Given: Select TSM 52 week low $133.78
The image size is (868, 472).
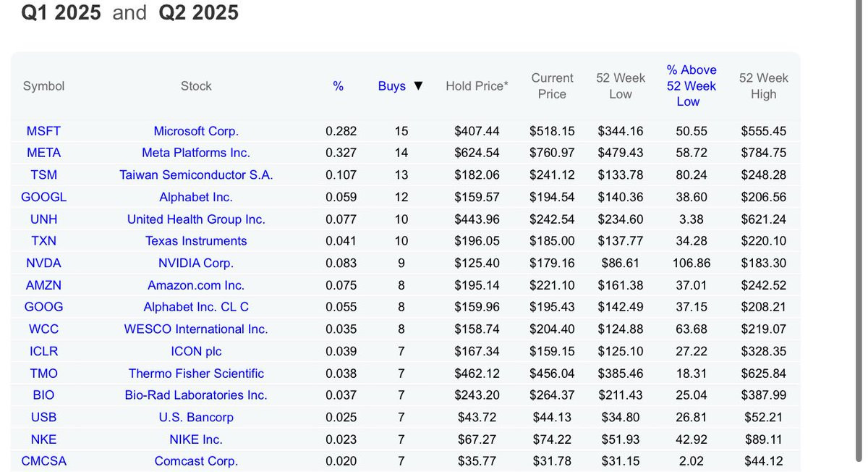Looking at the screenshot, I should tap(621, 174).
